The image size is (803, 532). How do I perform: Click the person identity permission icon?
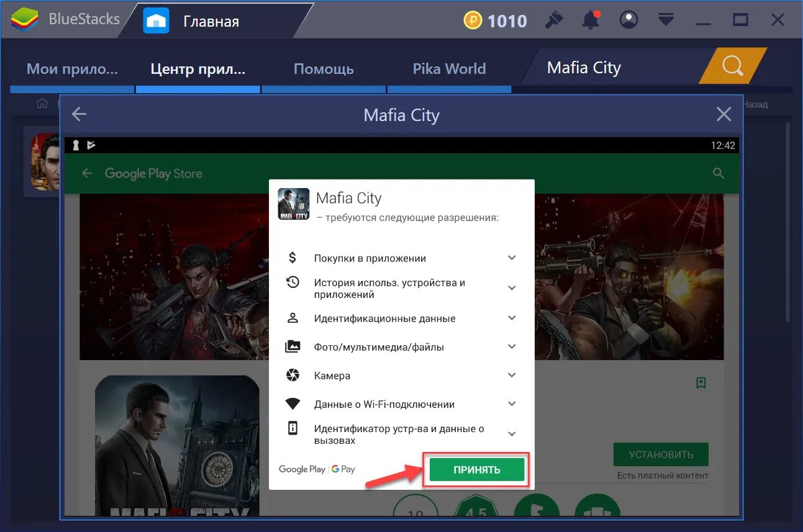coord(293,318)
